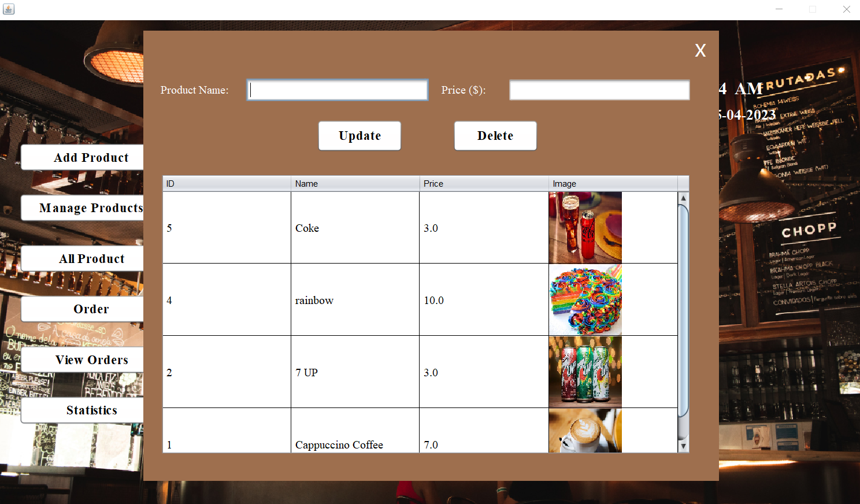This screenshot has width=860, height=504.
Task: Select the rainbow cake image thumbnail
Action: click(585, 300)
